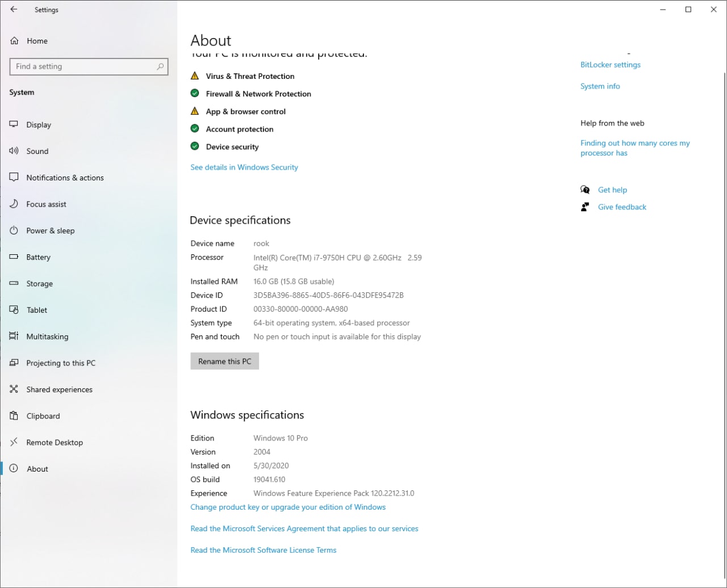Viewport: 727px width, 588px height.
Task: Select the Tablet icon
Action: point(14,310)
